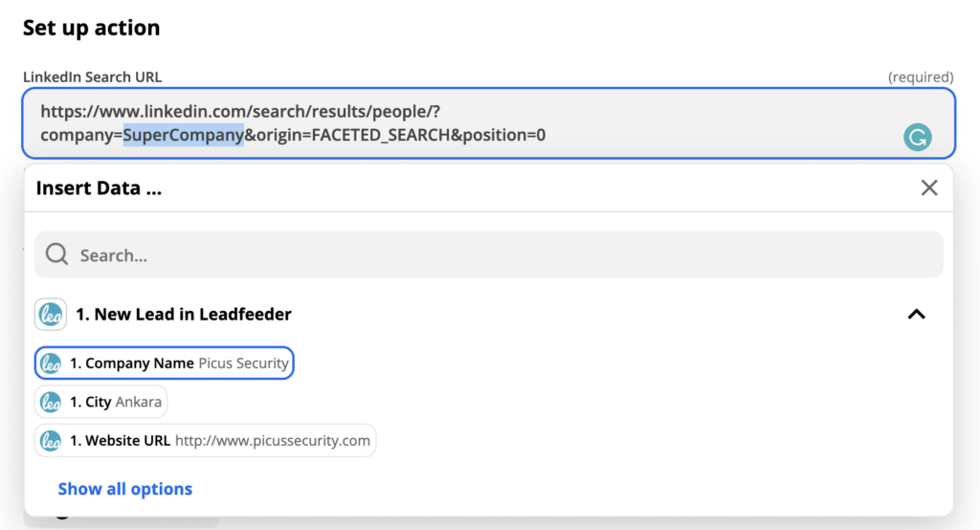The width and height of the screenshot is (980, 530).
Task: Show all options for Leadfeeder data
Action: [124, 489]
